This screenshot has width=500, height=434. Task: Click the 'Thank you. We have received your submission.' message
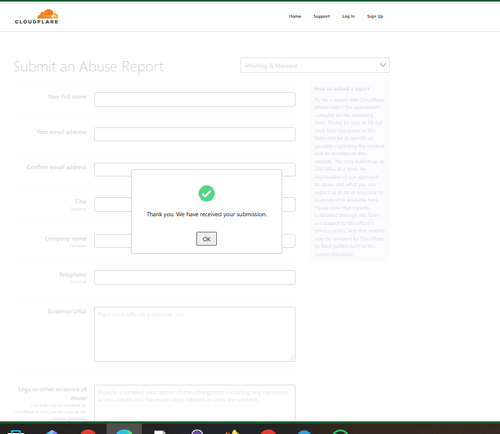(x=206, y=214)
